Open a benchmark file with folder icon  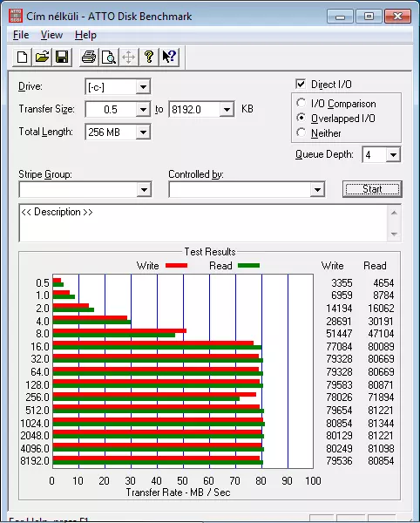click(x=42, y=57)
